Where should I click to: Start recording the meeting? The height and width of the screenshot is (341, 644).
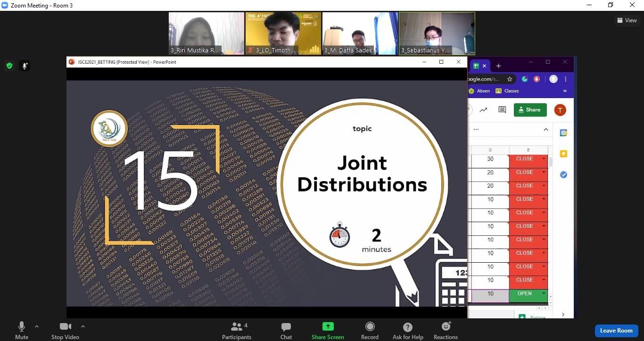coord(370,330)
